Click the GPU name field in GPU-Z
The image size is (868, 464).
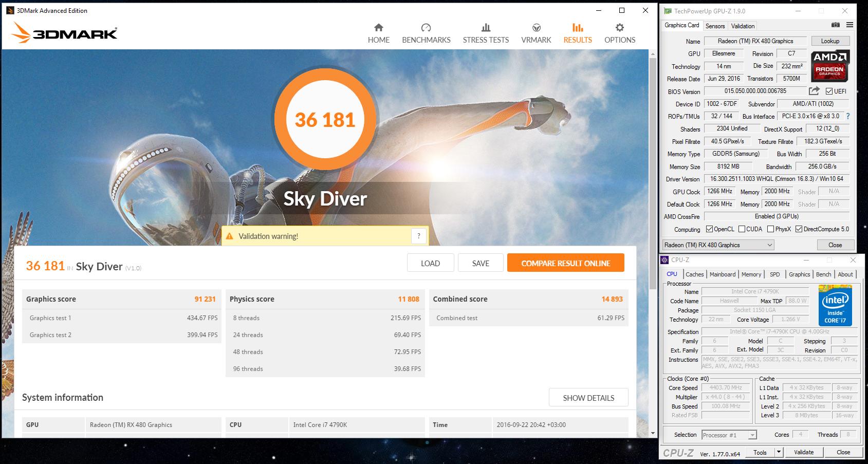[x=755, y=41]
